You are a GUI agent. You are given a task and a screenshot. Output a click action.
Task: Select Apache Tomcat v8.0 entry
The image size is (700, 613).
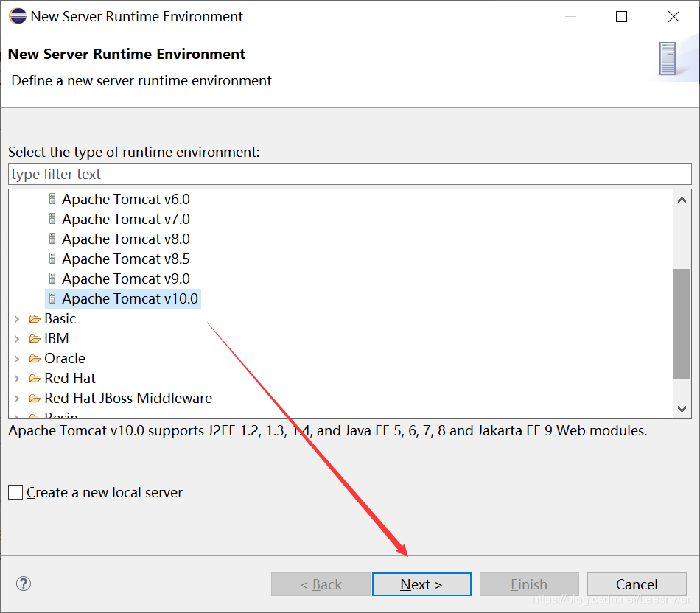pos(125,239)
